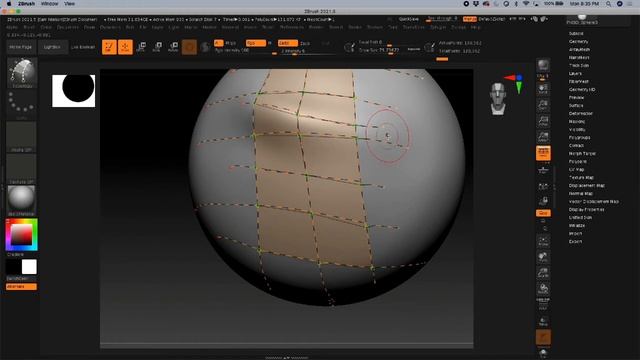Expand the Morph Target subpalette
This screenshot has width=640, height=360.
tap(582, 153)
